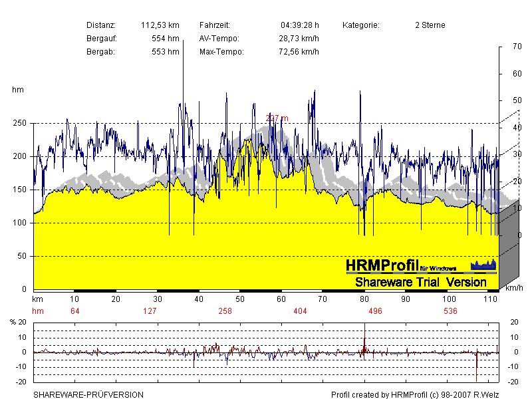This screenshot has height=399, width=532.
Task: Click the HRMProfil mountain silhouette logo icon
Action: pyautogui.click(x=483, y=265)
